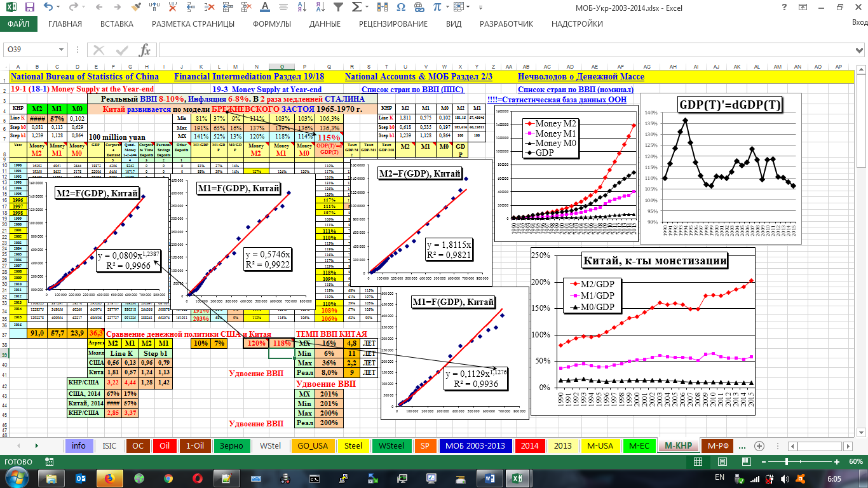
Task: Switch to Normal view in the status bar
Action: tap(697, 461)
